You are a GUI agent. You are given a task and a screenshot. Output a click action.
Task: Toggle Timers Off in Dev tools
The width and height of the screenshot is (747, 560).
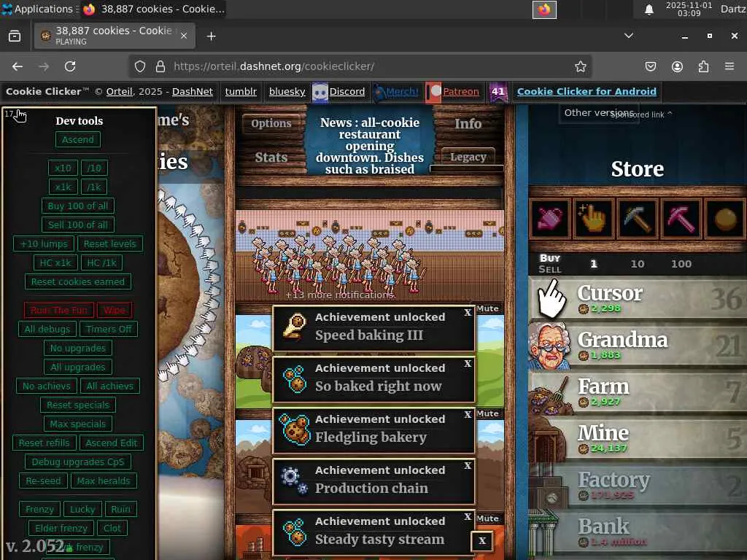(x=109, y=329)
